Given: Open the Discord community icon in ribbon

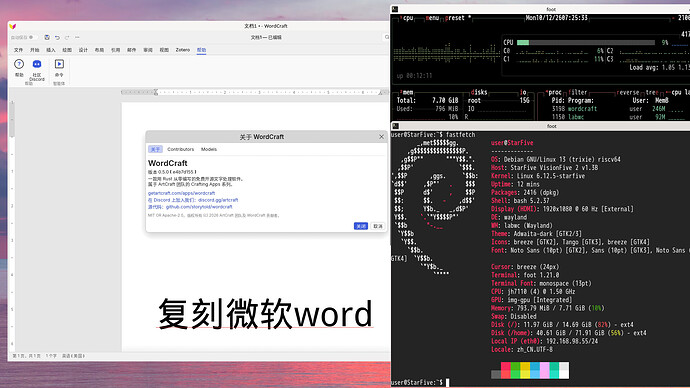Looking at the screenshot, I should pyautogui.click(x=37, y=64).
